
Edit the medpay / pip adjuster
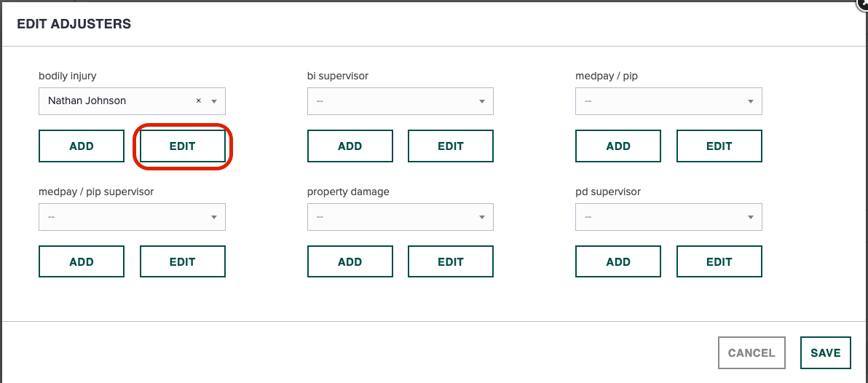point(719,146)
